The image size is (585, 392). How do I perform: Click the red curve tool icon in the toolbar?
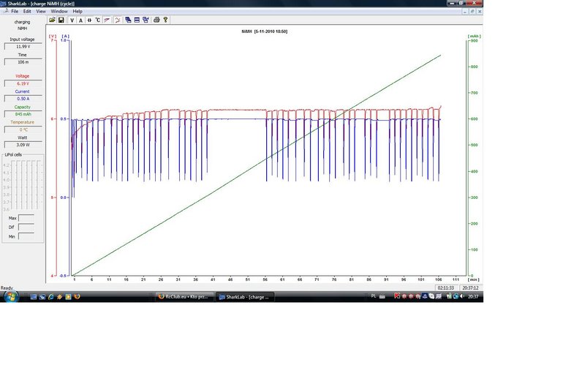[x=107, y=20]
